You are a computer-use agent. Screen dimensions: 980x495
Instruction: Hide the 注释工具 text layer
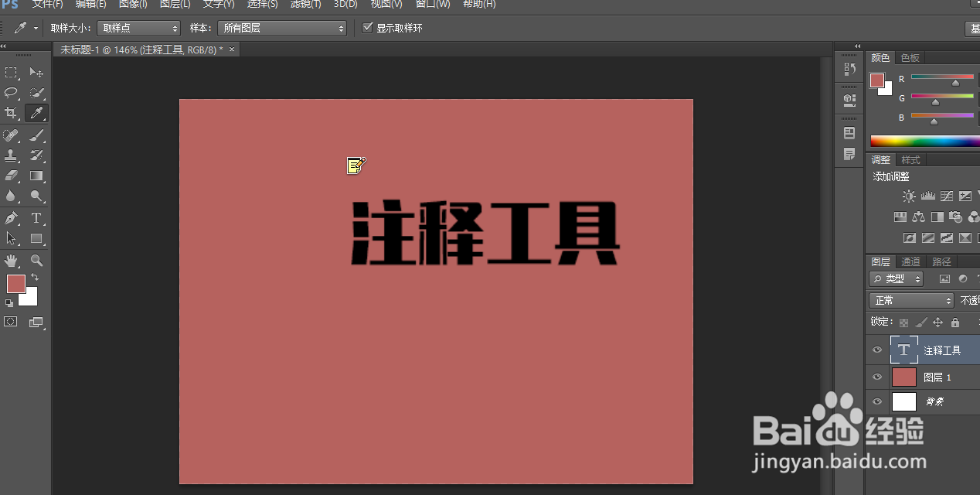[x=876, y=350]
